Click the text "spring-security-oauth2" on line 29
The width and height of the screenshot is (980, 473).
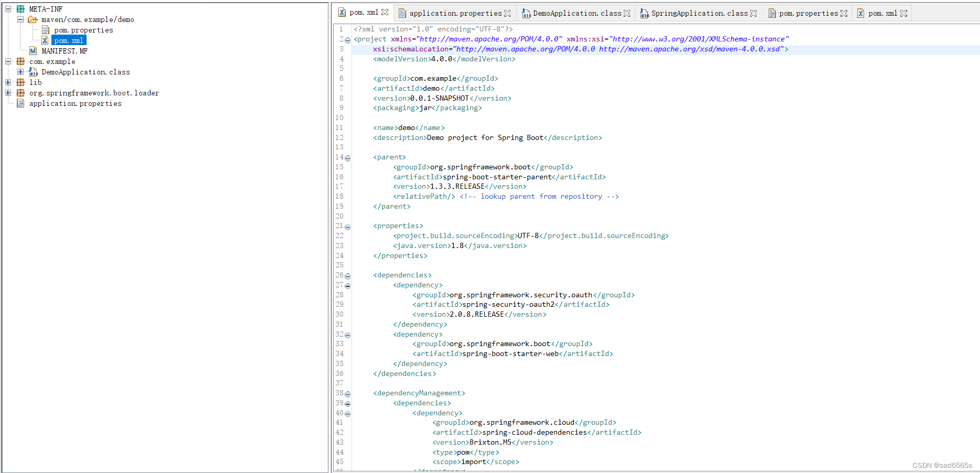click(508, 304)
